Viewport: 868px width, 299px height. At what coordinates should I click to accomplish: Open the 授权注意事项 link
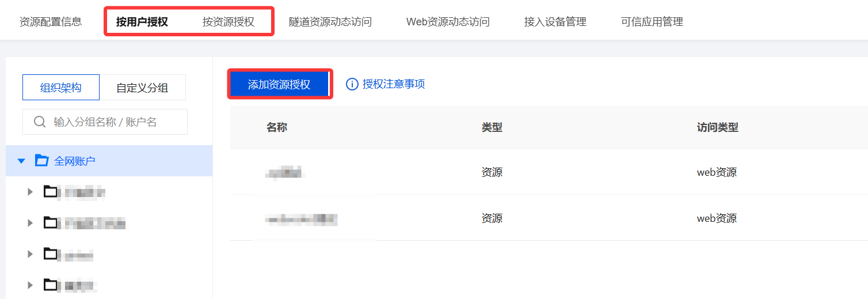pyautogui.click(x=394, y=84)
